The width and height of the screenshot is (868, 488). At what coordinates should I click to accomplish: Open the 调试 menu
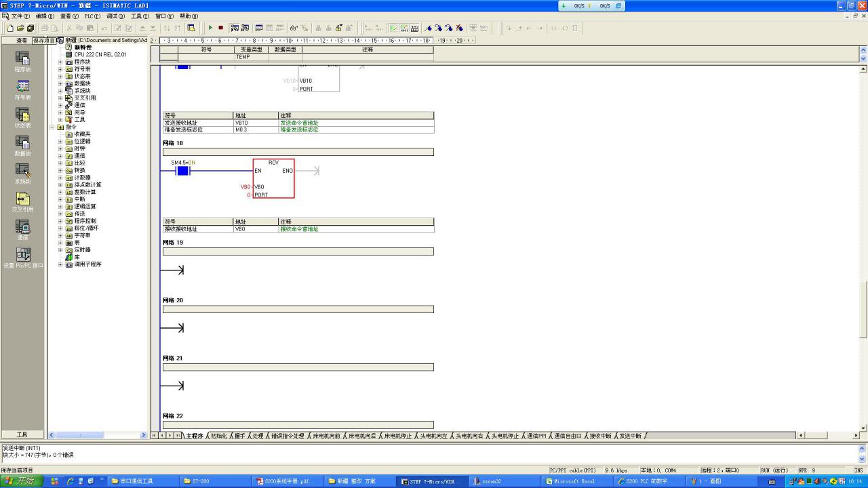click(x=115, y=16)
